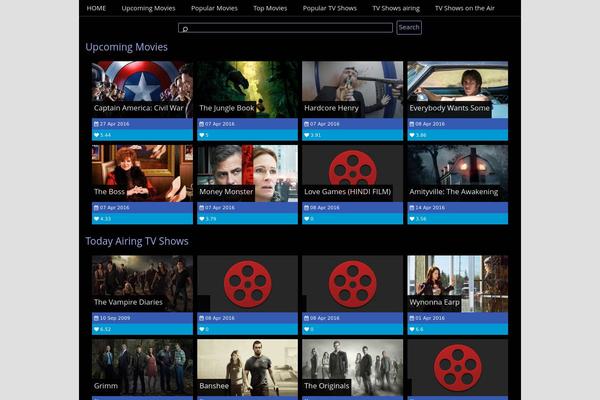The height and width of the screenshot is (400, 600).
Task: Open Amityville: The Awakening title link
Action: (x=453, y=192)
